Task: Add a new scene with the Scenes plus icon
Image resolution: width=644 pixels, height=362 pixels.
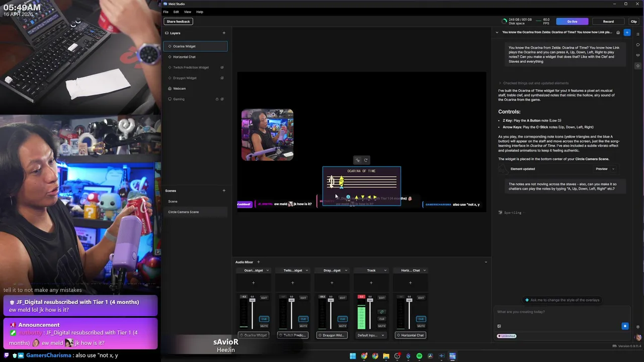Action: click(x=224, y=191)
